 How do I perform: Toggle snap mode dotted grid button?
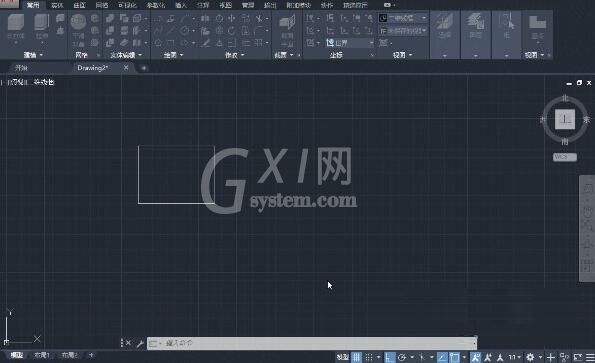369,357
